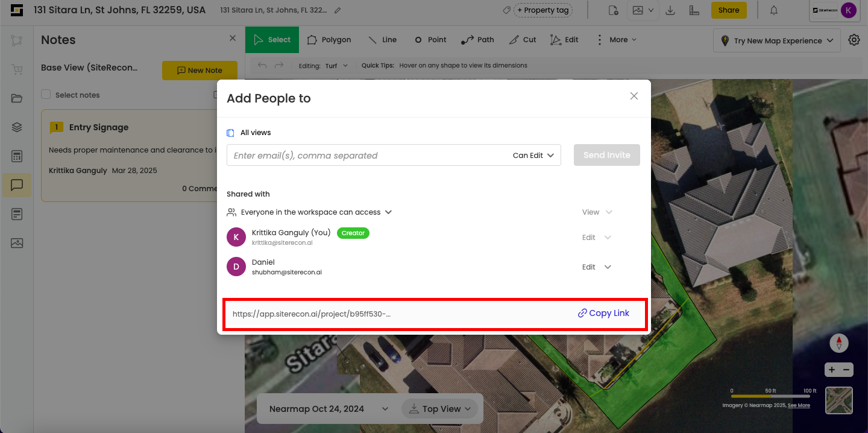
Task: Open the list document icon in the left sidebar
Action: click(17, 214)
